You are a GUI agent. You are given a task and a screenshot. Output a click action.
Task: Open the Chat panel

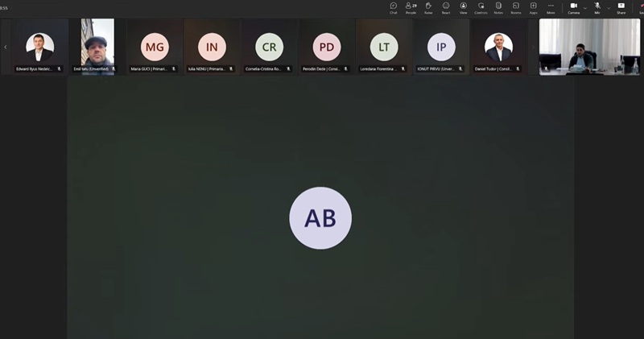click(393, 8)
